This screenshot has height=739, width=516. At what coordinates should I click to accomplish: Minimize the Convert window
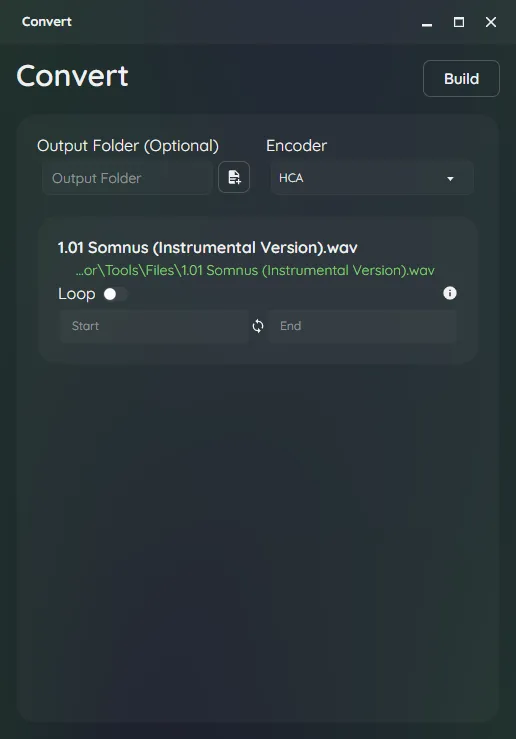pyautogui.click(x=427, y=22)
